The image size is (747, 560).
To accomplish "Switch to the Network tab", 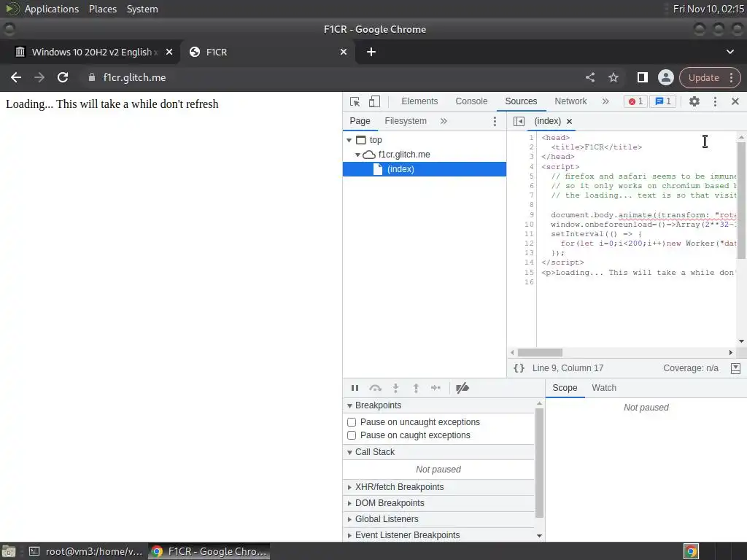I will pos(570,101).
